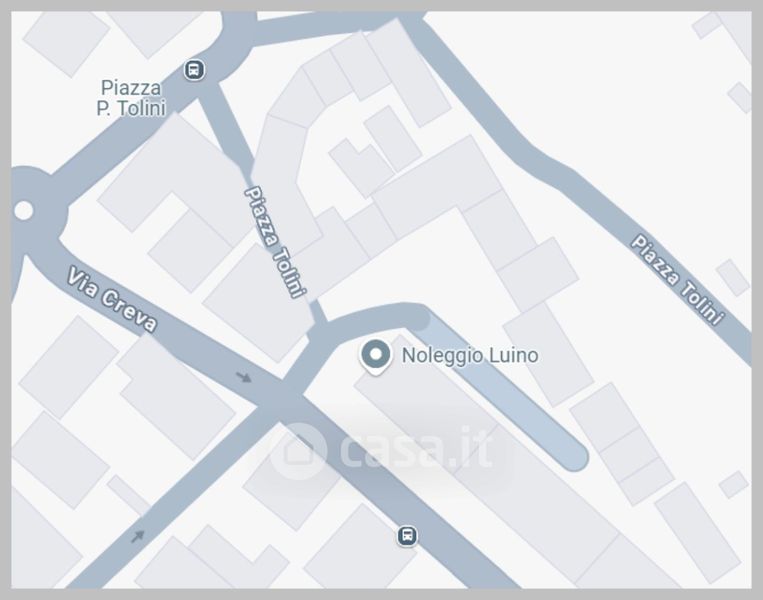Click the roundabout center circle on the left

[x=23, y=211]
